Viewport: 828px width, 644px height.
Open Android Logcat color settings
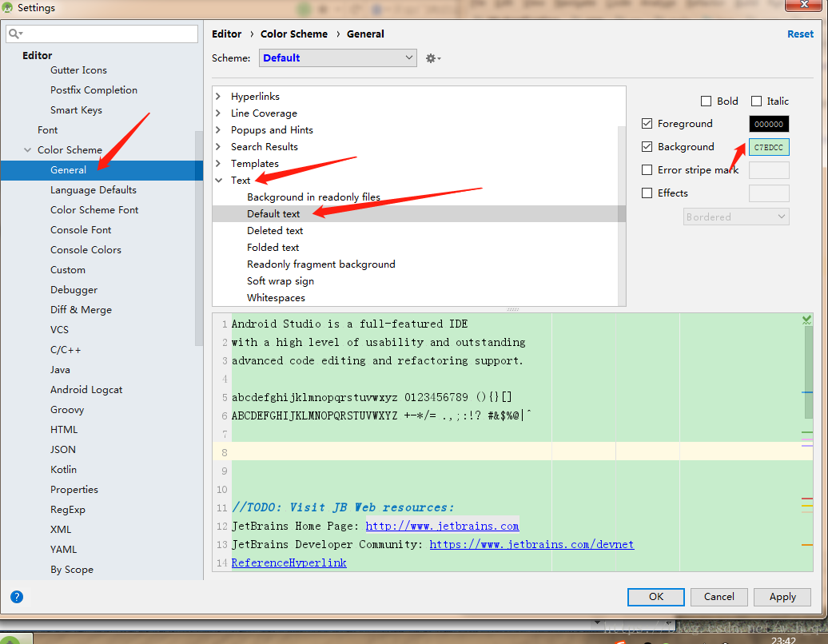tap(86, 390)
